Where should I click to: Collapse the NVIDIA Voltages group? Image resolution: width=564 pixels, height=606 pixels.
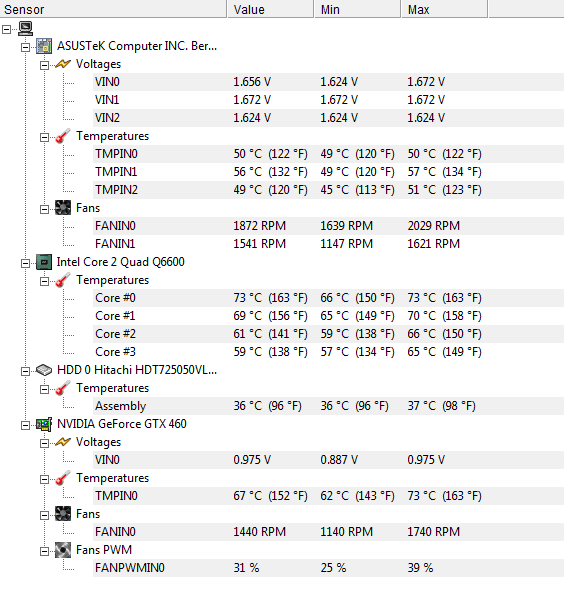pos(44,443)
